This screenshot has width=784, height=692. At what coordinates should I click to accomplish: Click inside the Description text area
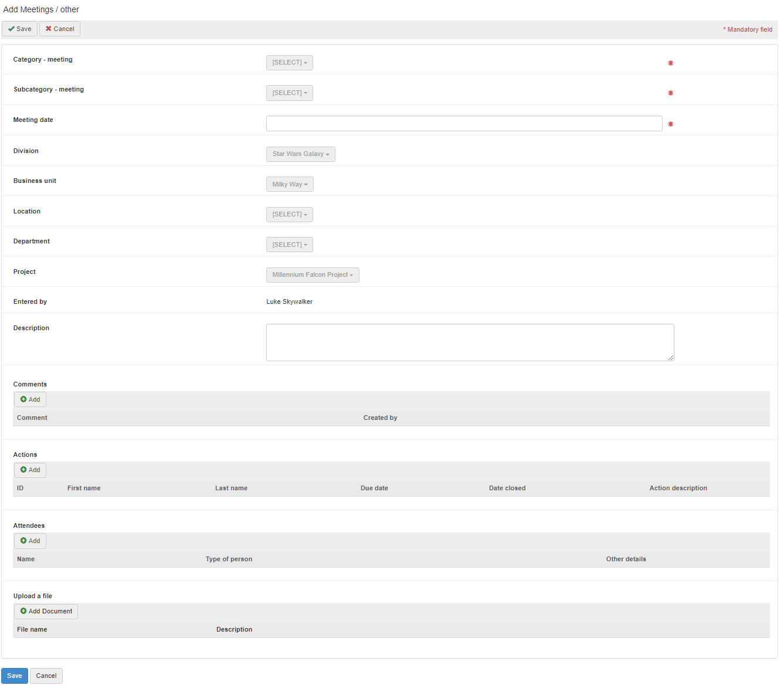click(x=470, y=342)
